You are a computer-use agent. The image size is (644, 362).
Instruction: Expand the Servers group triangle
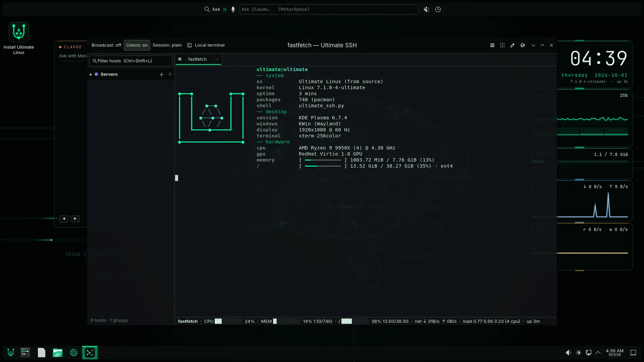point(91,74)
